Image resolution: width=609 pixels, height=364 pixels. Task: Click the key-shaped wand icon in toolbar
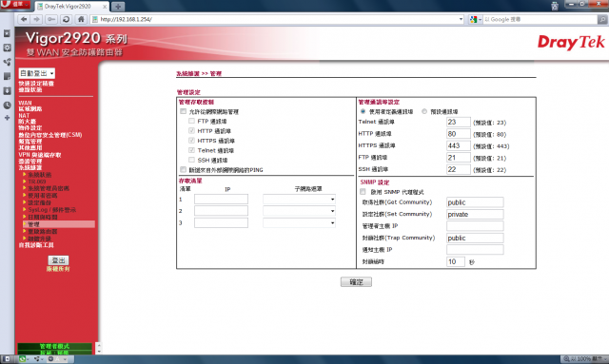click(x=50, y=19)
